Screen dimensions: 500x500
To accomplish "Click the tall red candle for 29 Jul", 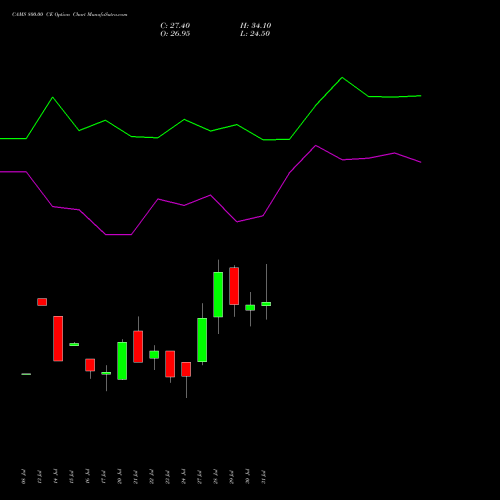I will [x=234, y=286].
